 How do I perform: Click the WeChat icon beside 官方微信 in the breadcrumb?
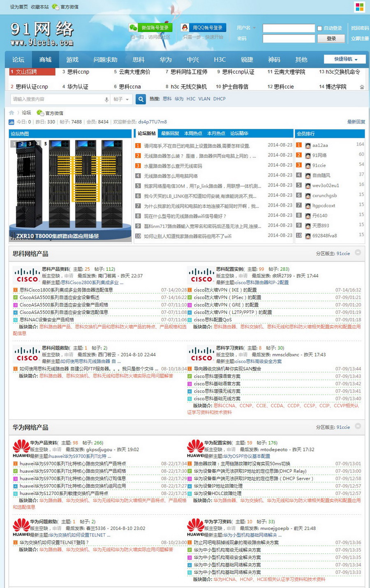40,113
